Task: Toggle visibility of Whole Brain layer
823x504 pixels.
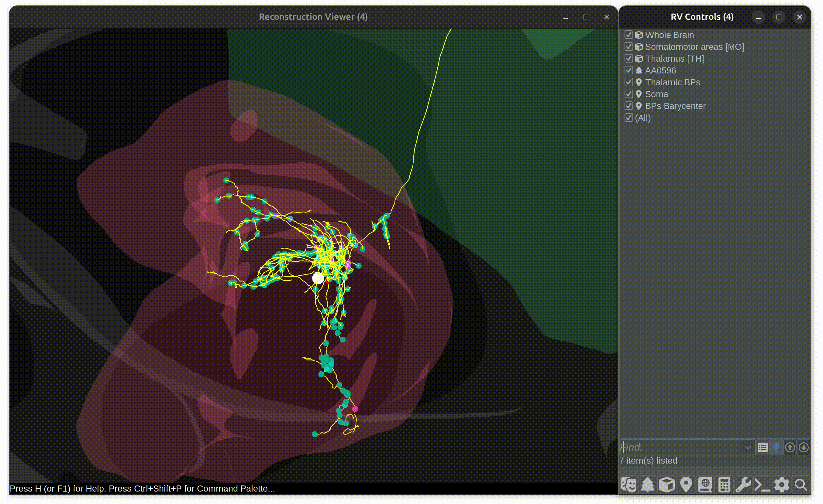Action: coord(628,35)
